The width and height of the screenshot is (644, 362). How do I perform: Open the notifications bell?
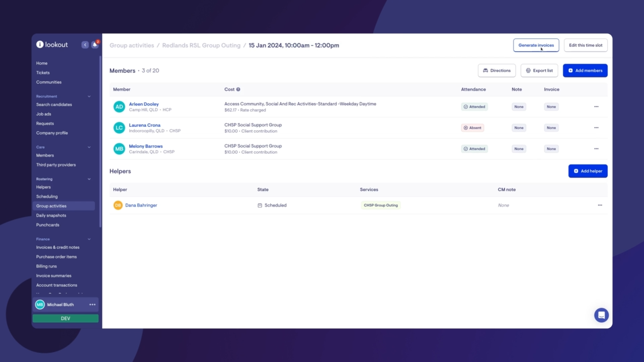(95, 45)
